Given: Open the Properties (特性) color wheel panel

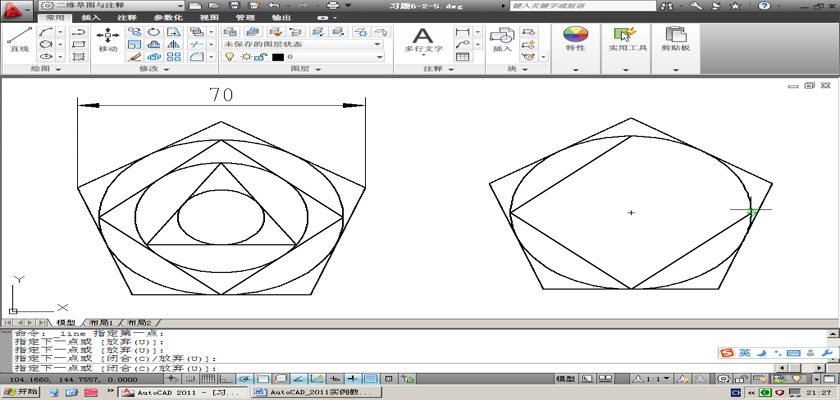Looking at the screenshot, I should (575, 39).
